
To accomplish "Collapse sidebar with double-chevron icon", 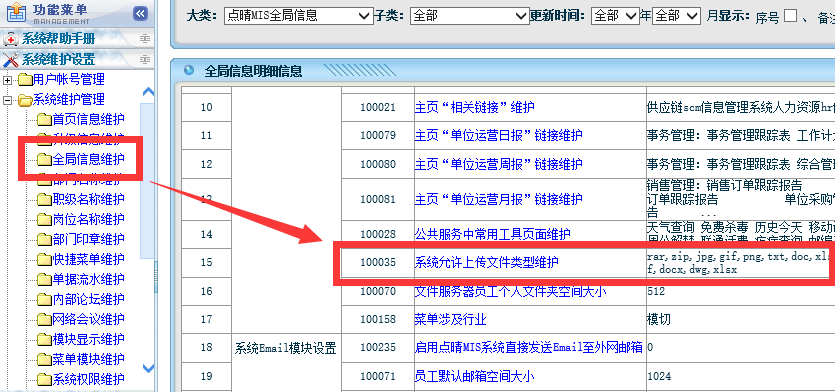I will (x=140, y=13).
